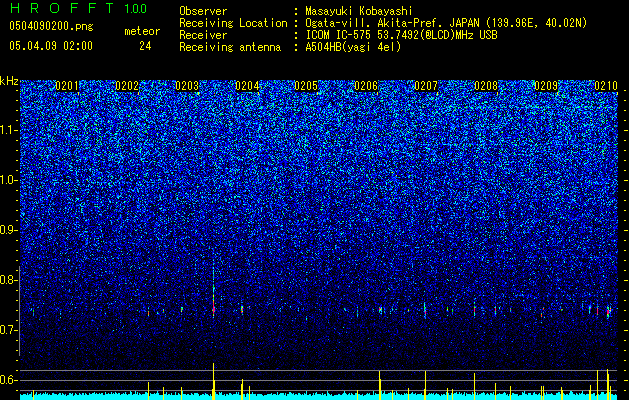This screenshot has width=629, height=400.
Task: Click the 0.7 kHz axis label
Action: [8, 330]
